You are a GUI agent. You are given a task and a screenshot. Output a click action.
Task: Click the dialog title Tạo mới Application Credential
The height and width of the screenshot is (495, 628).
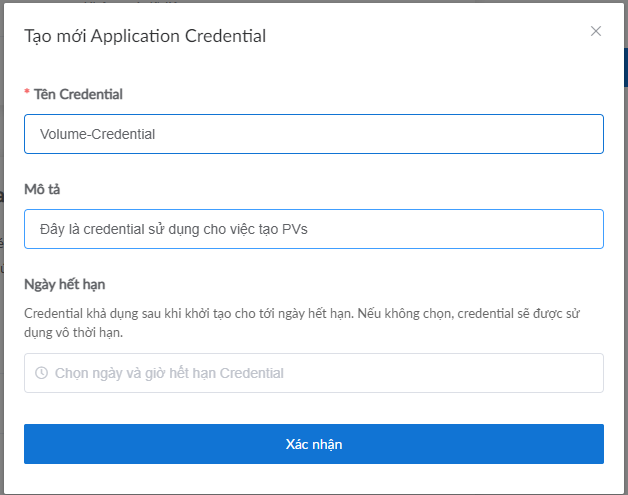point(145,36)
